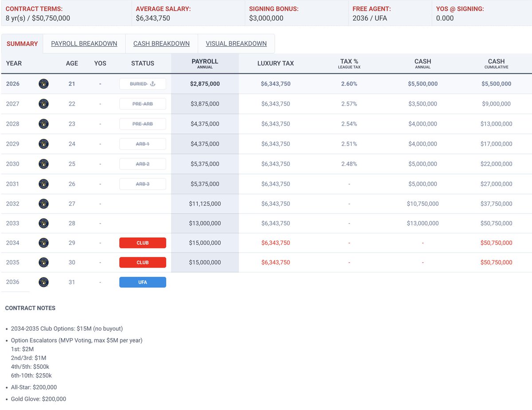Select the team logo beside year 2036
This screenshot has width=532, height=410.
click(43, 282)
